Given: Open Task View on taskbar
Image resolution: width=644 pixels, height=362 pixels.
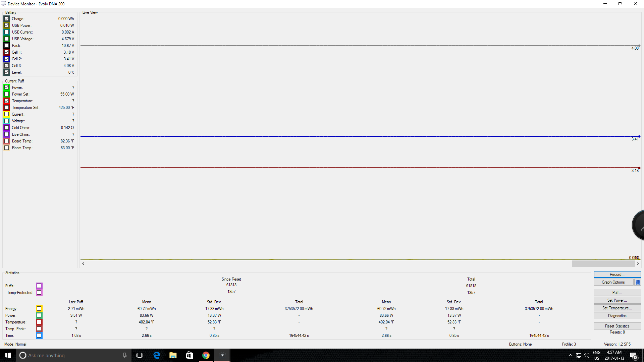Looking at the screenshot, I should coord(140,355).
